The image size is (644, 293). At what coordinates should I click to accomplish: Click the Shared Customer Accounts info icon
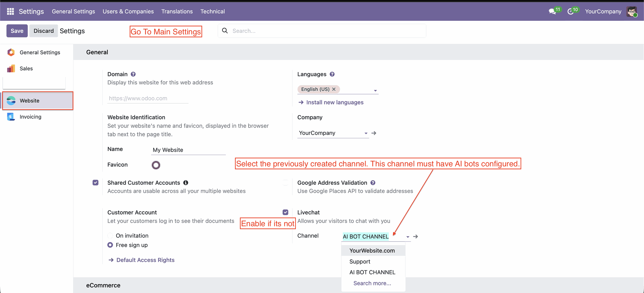coord(186,183)
